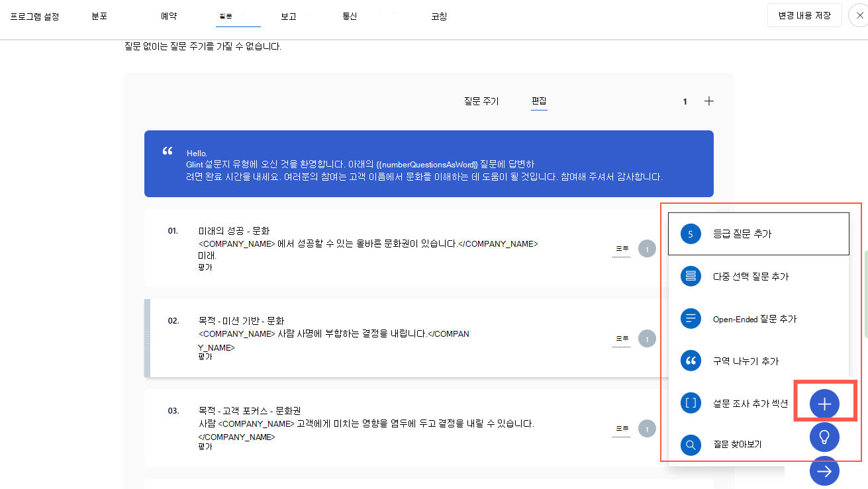This screenshot has width=868, height=489.
Task: Click gray badge 1 on question 01
Action: (647, 249)
